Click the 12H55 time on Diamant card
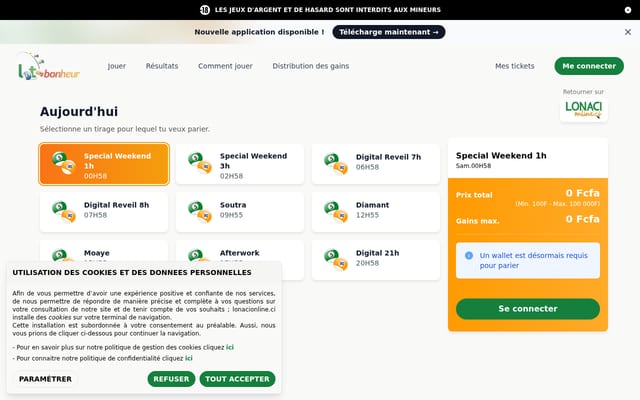640x400 pixels. 367,215
